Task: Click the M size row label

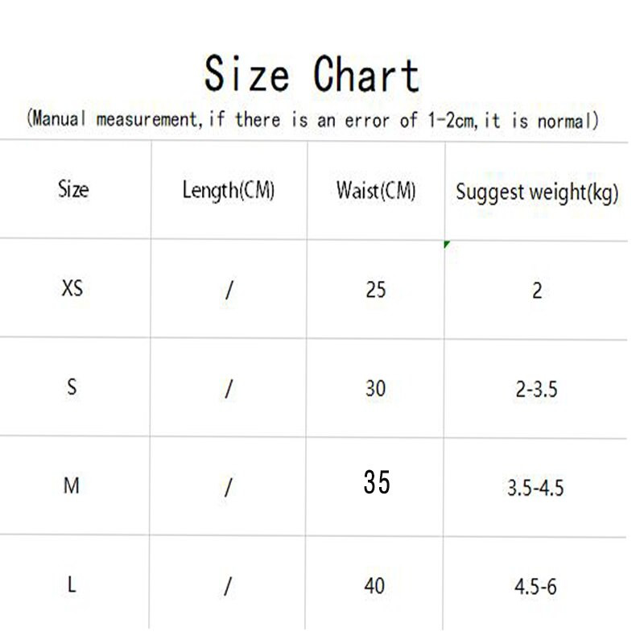Action: click(x=72, y=486)
